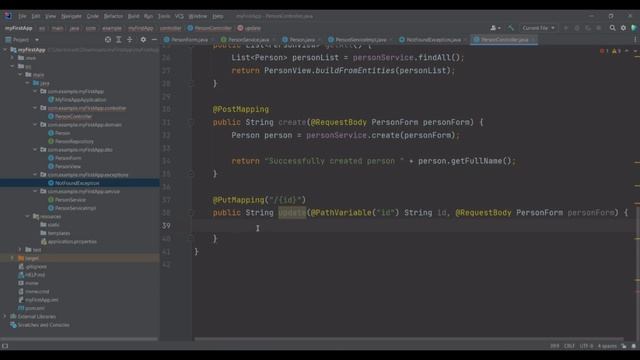This screenshot has height=360, width=640.
Task: Click PersonController in breadcrumb bar
Action: coord(209,28)
